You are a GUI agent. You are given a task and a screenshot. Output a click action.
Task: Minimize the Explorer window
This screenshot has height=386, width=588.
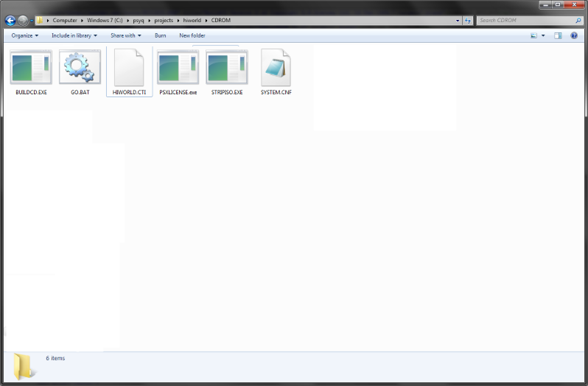[x=545, y=4]
